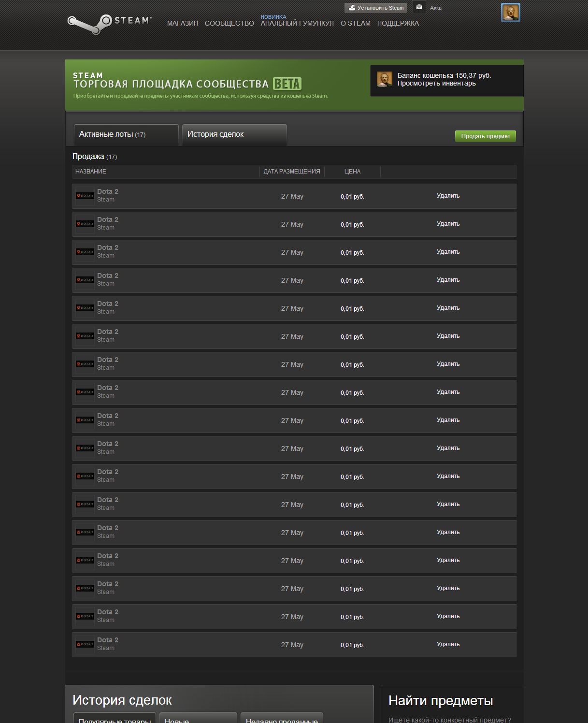Image resolution: width=588 pixels, height=723 pixels.
Task: Click the Продать предмет button
Action: click(485, 136)
